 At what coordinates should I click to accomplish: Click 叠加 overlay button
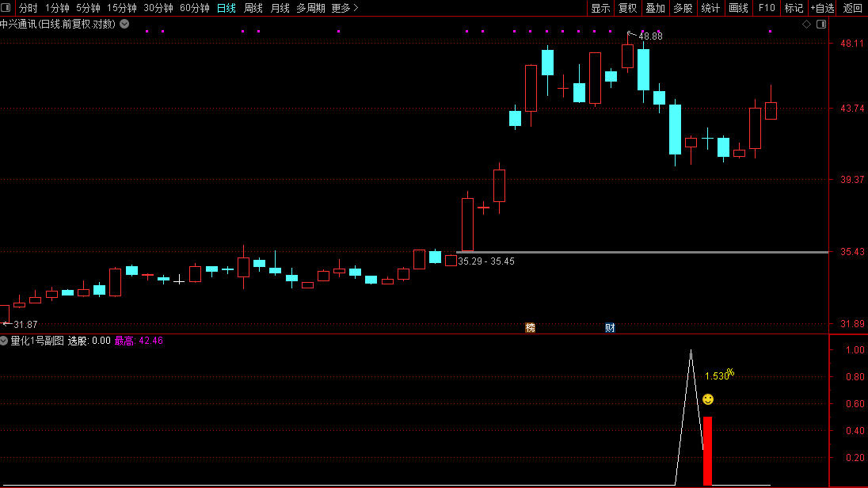(656, 8)
